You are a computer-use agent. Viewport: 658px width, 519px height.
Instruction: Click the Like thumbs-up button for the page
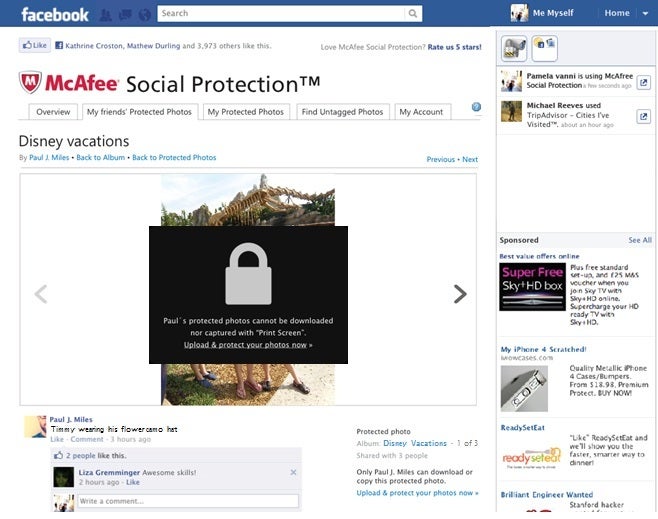click(x=35, y=45)
